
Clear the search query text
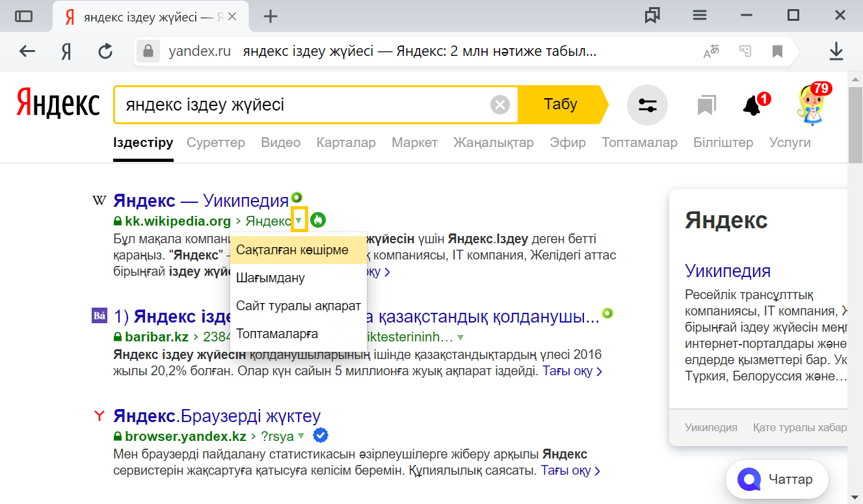pyautogui.click(x=499, y=105)
